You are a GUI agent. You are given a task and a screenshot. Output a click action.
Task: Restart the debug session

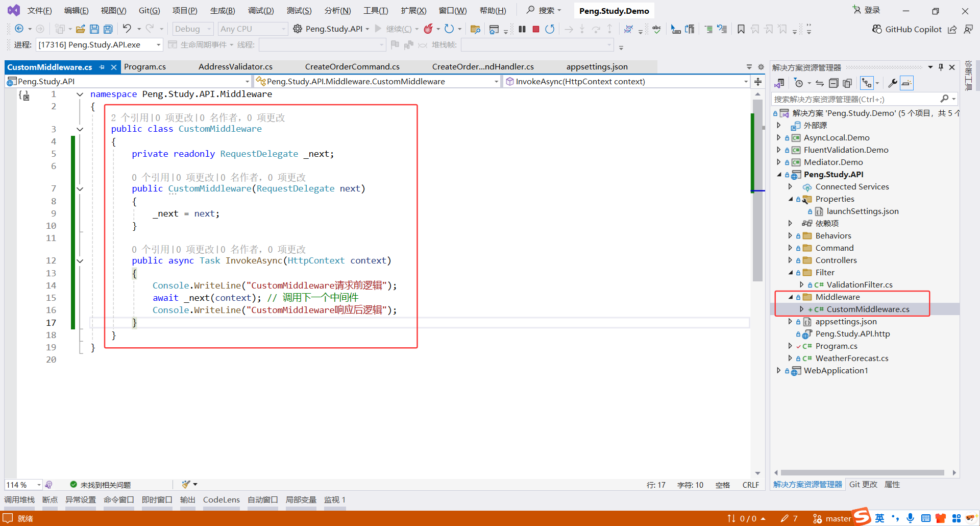[550, 29]
